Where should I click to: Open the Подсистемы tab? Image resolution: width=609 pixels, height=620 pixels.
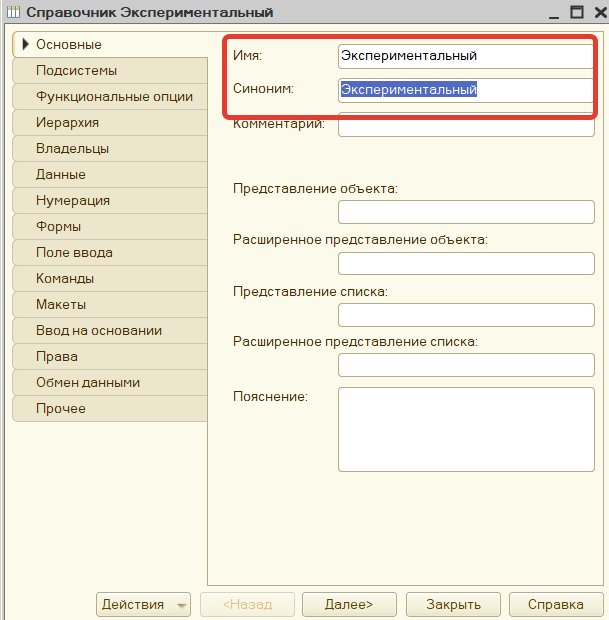[110, 70]
